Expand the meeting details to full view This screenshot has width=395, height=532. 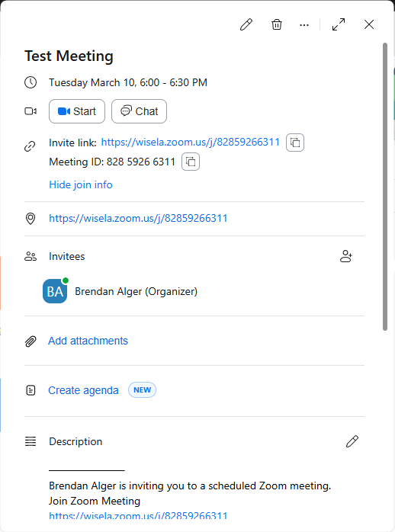[339, 24]
